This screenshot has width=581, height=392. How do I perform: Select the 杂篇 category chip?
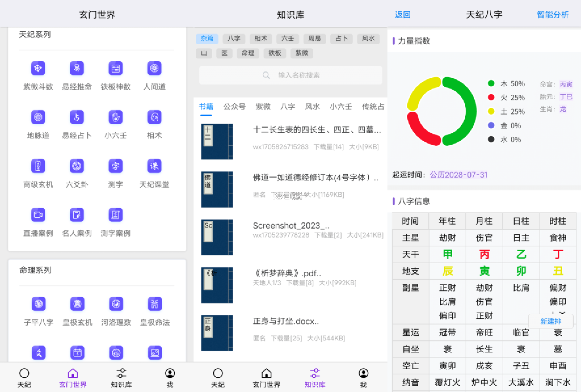207,39
